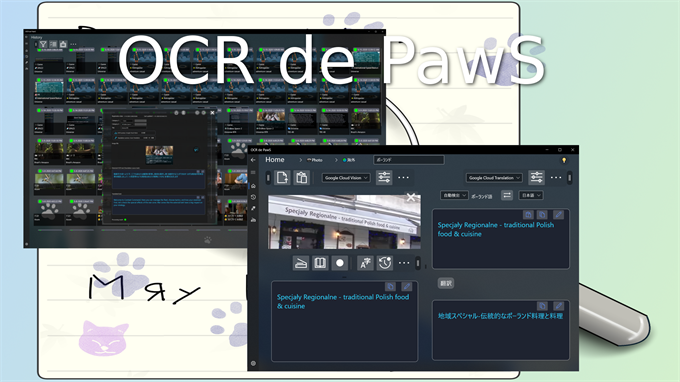Open more options beside the OCR settings icon
The height and width of the screenshot is (382, 680).
point(403,178)
